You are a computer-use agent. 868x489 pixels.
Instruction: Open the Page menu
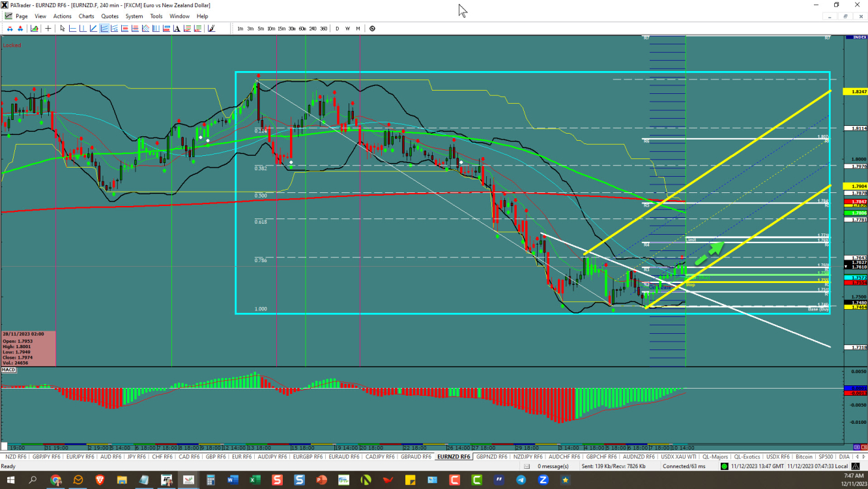click(22, 16)
